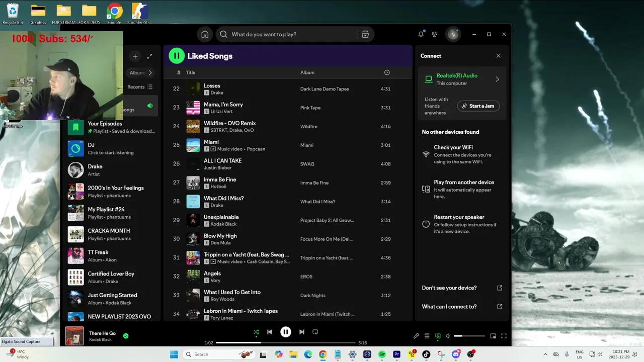Open TikTok from the taskbar

click(426, 354)
